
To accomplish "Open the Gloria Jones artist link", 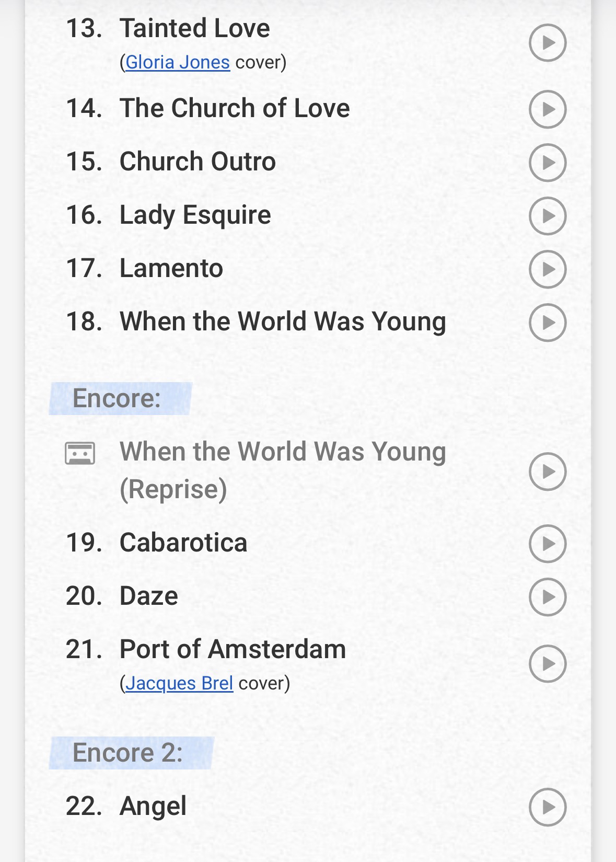I will point(178,62).
